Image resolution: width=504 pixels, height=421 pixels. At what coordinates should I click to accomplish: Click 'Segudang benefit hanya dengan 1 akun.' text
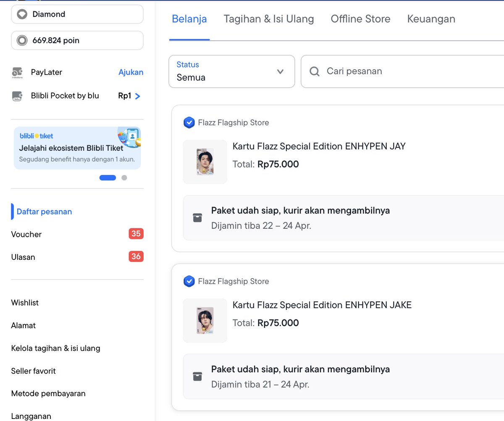tap(77, 159)
